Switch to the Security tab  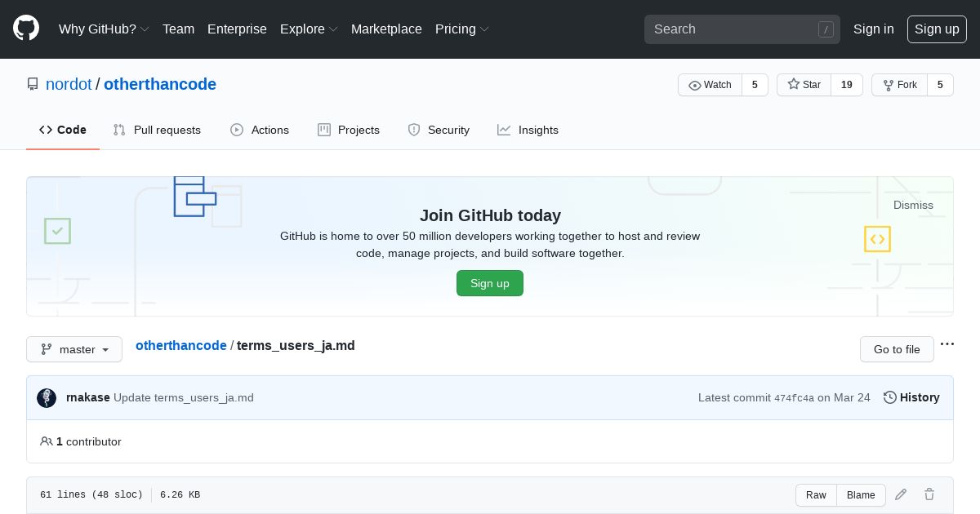click(439, 130)
